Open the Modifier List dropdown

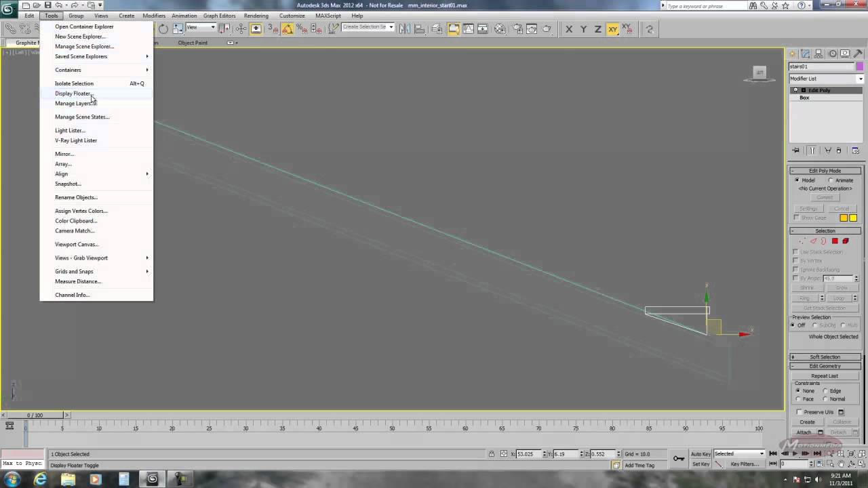826,79
